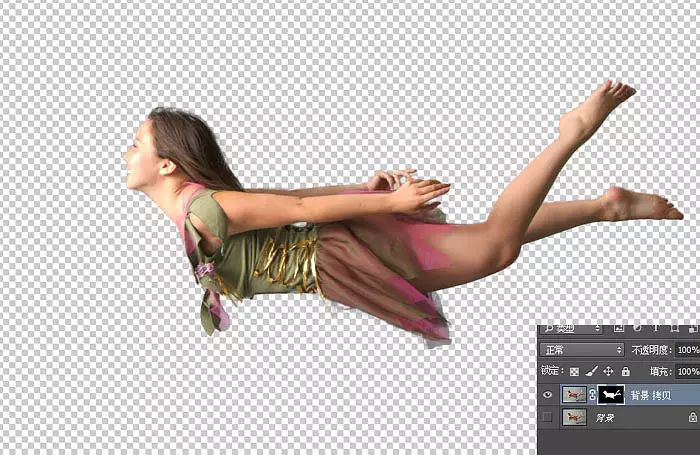Select the 背景 layer by its name

point(606,417)
